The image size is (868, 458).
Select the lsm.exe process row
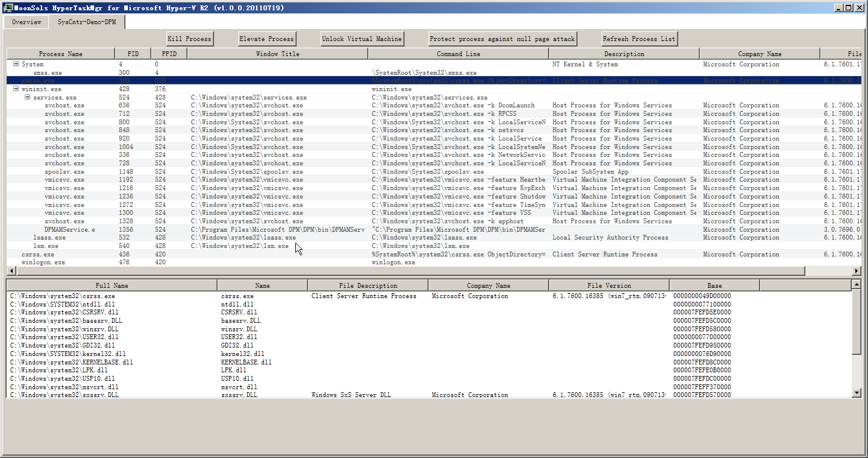[434, 246]
